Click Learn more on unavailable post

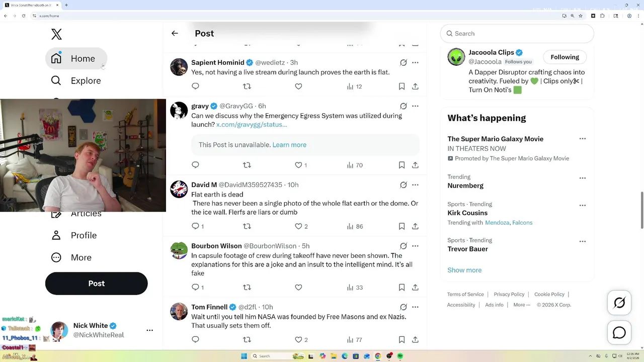289,145
